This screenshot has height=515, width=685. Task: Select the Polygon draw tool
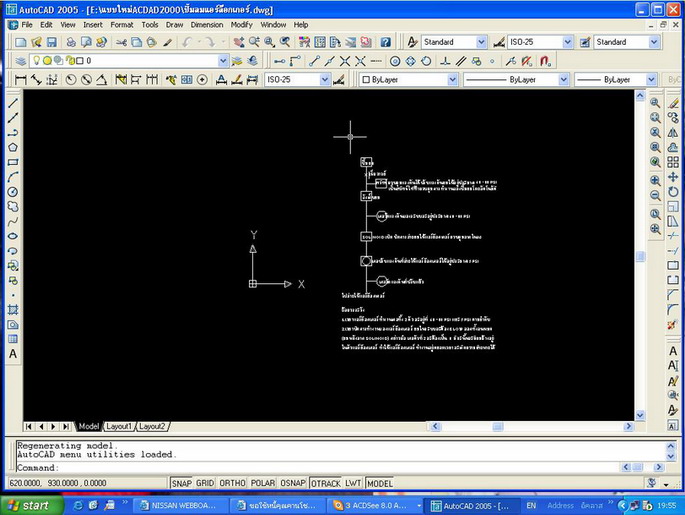(13, 147)
